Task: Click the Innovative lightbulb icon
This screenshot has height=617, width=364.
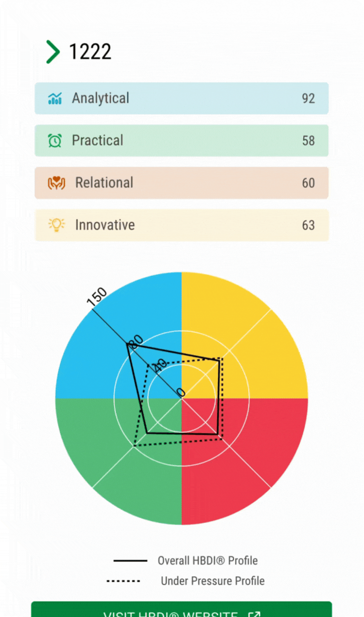Action: click(x=57, y=225)
